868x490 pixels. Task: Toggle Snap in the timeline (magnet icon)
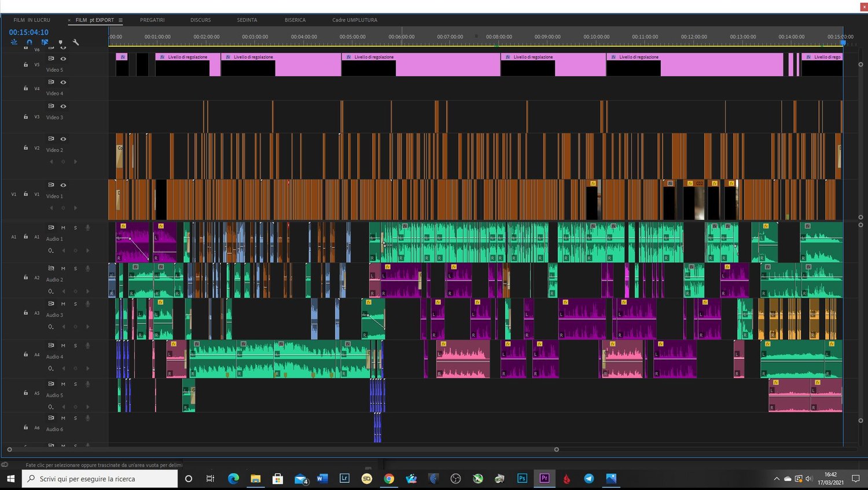pyautogui.click(x=29, y=42)
